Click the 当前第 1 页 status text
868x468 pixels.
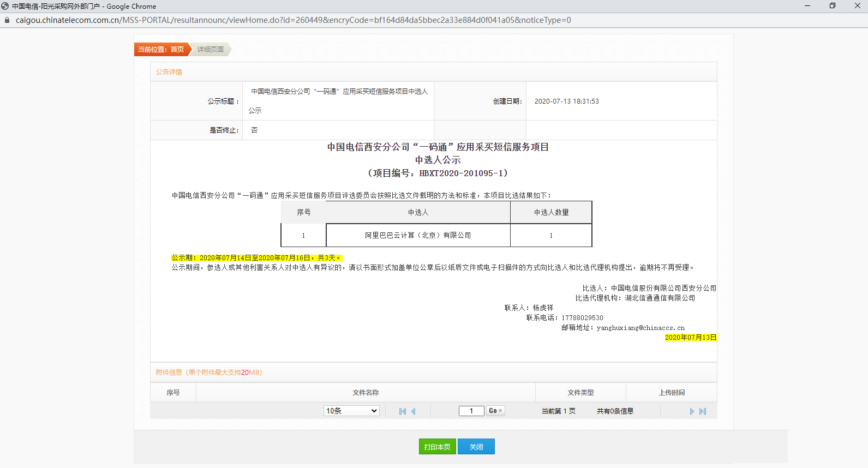tap(558, 411)
